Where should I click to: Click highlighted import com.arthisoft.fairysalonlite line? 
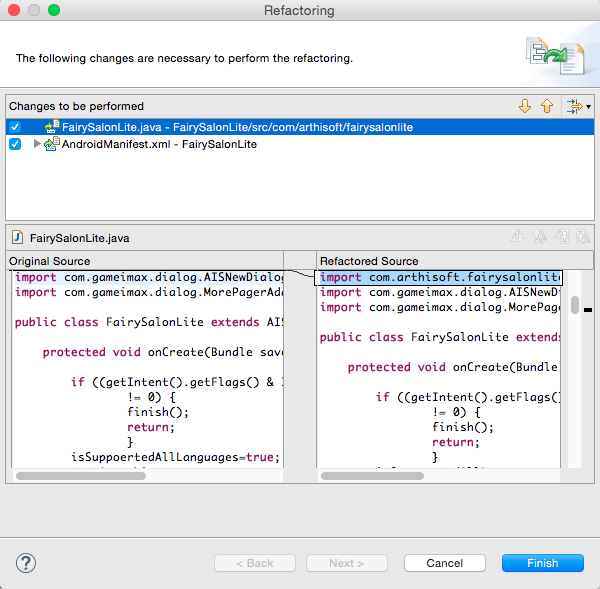tap(439, 277)
